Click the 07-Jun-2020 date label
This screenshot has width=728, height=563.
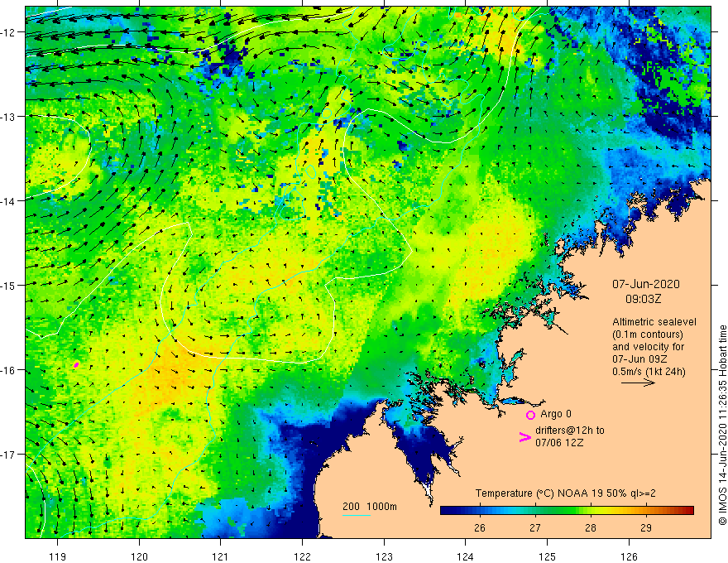tap(646, 284)
